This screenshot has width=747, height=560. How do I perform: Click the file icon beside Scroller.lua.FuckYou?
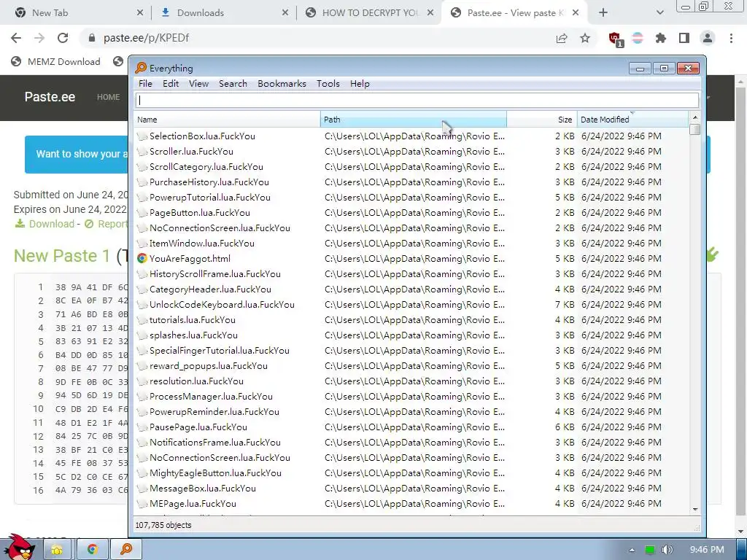pyautogui.click(x=142, y=152)
